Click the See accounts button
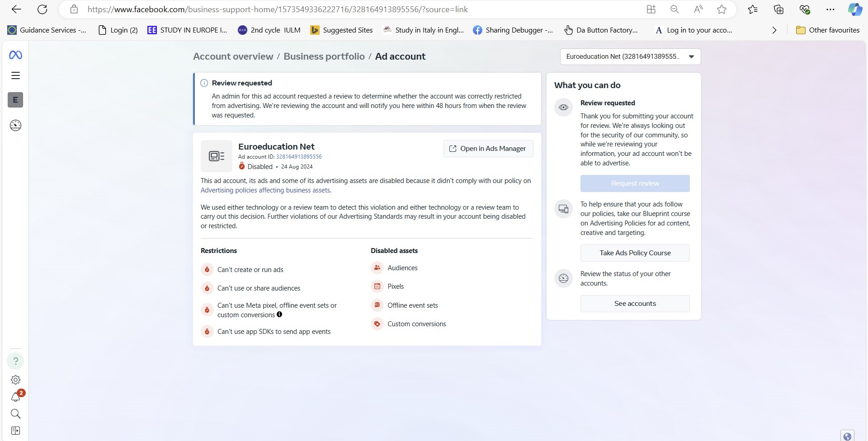The width and height of the screenshot is (868, 441). [635, 304]
